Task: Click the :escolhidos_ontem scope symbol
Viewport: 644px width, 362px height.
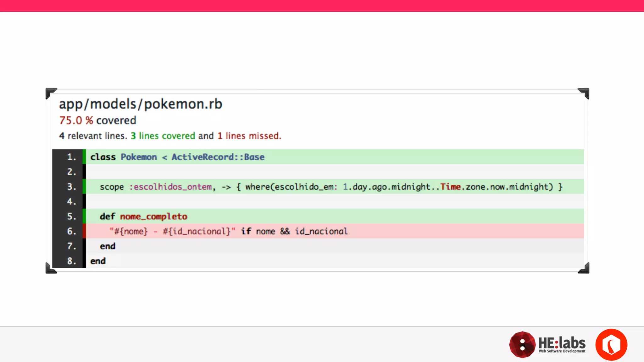Action: pos(171,187)
